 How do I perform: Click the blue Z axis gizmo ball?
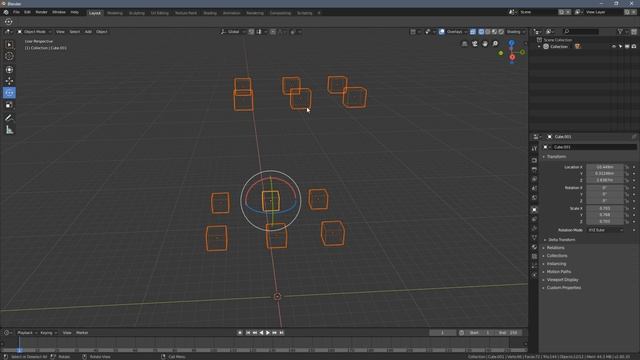[x=511, y=43]
